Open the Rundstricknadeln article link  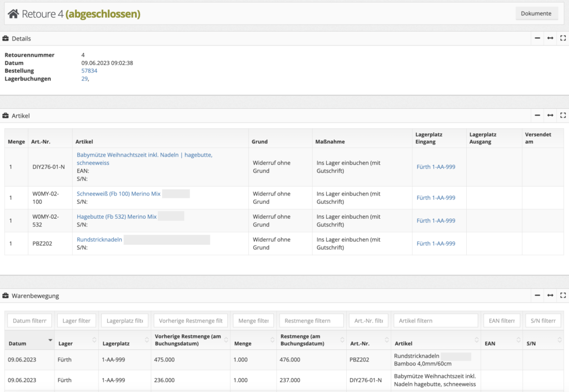(x=99, y=239)
